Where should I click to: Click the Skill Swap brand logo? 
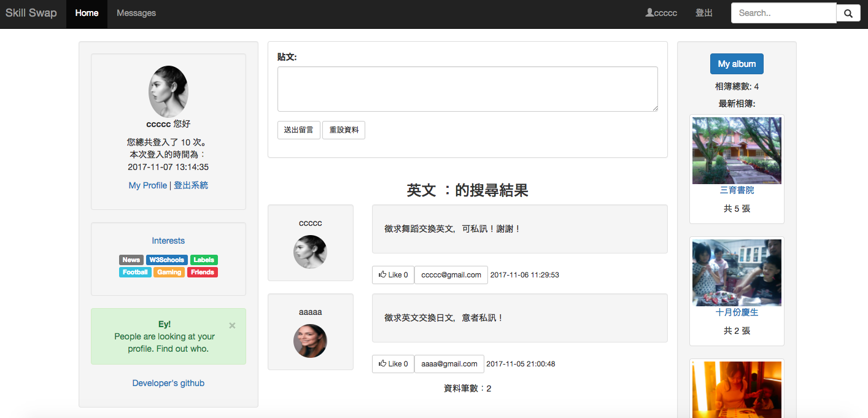[x=31, y=13]
